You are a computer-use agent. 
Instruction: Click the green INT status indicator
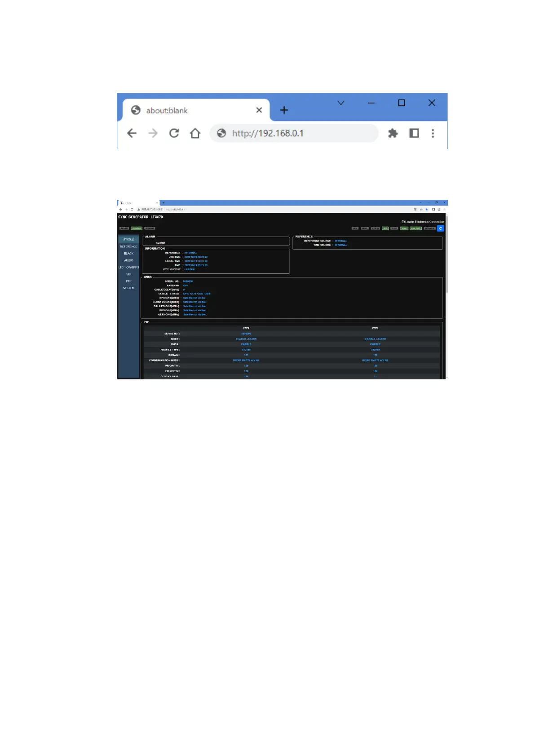pos(385,229)
